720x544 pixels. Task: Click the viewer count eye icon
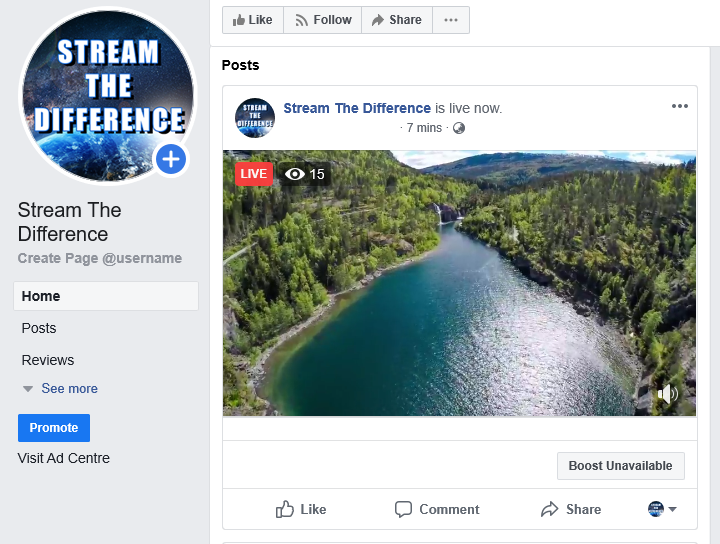coord(294,174)
